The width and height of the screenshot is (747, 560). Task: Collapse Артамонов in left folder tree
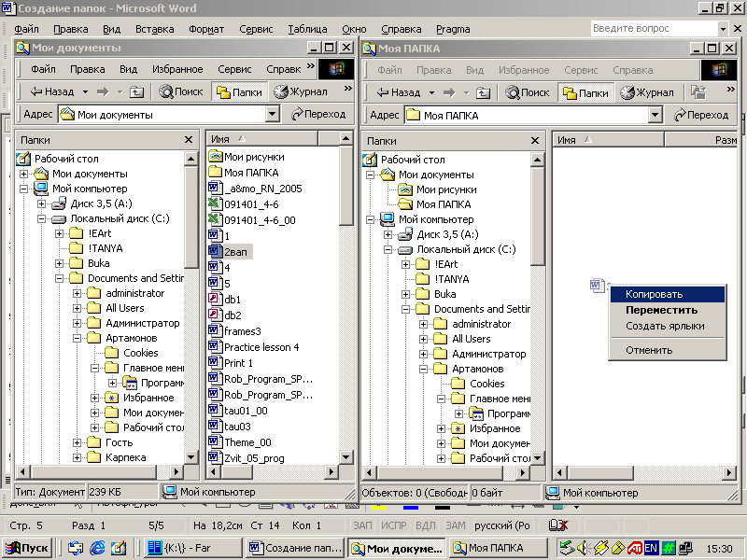coord(77,338)
